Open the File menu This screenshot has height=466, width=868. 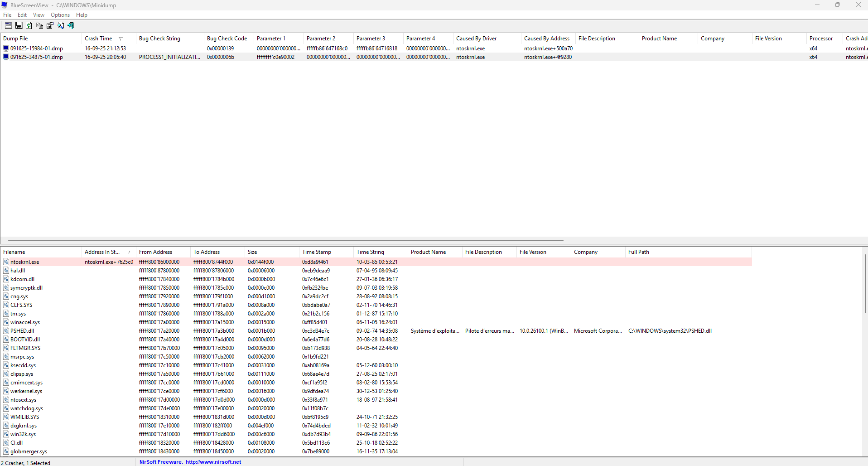click(x=7, y=15)
